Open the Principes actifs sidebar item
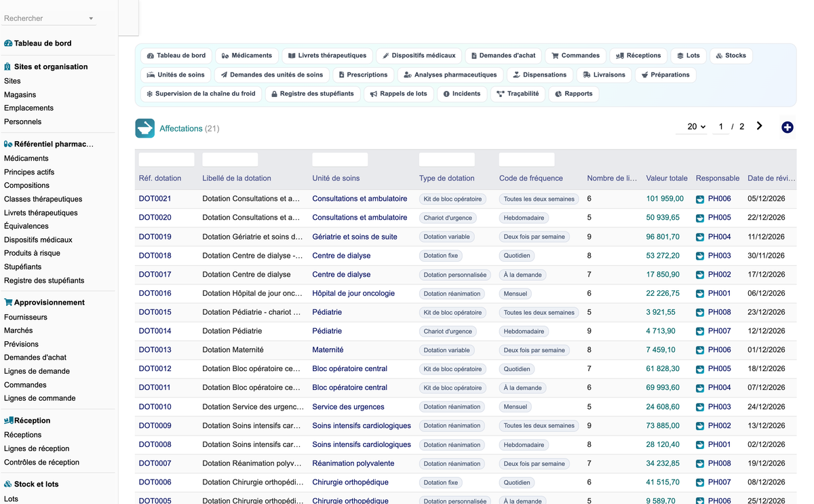Viewport: 814px width, 504px height. click(x=29, y=172)
